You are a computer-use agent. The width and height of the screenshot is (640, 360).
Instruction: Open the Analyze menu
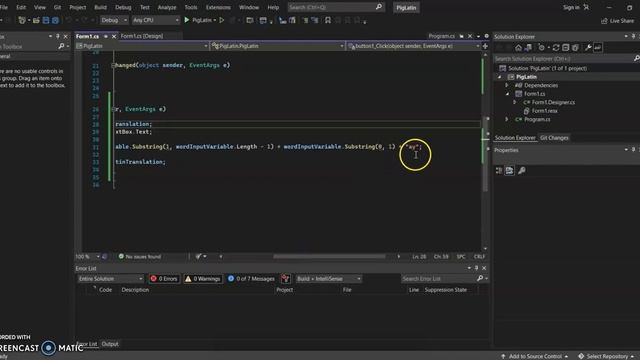tap(167, 7)
